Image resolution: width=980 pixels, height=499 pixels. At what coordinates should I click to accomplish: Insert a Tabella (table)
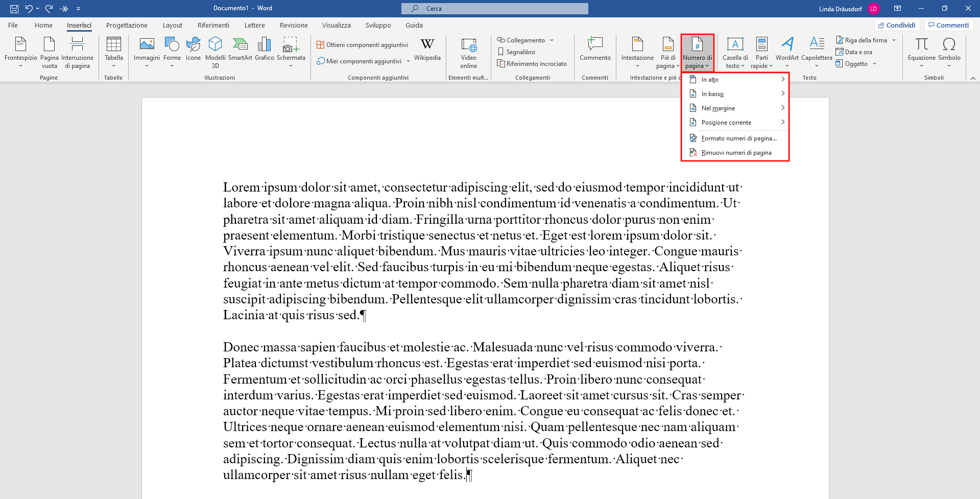[113, 51]
